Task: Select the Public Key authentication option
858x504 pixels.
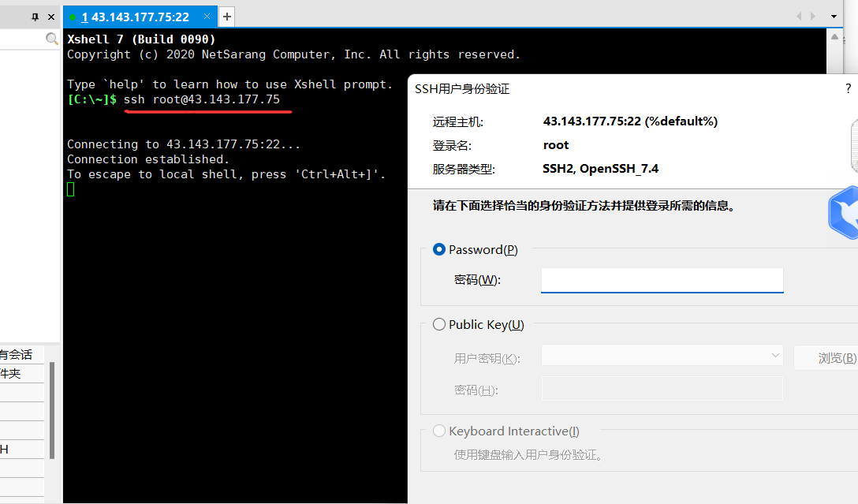Action: tap(438, 324)
